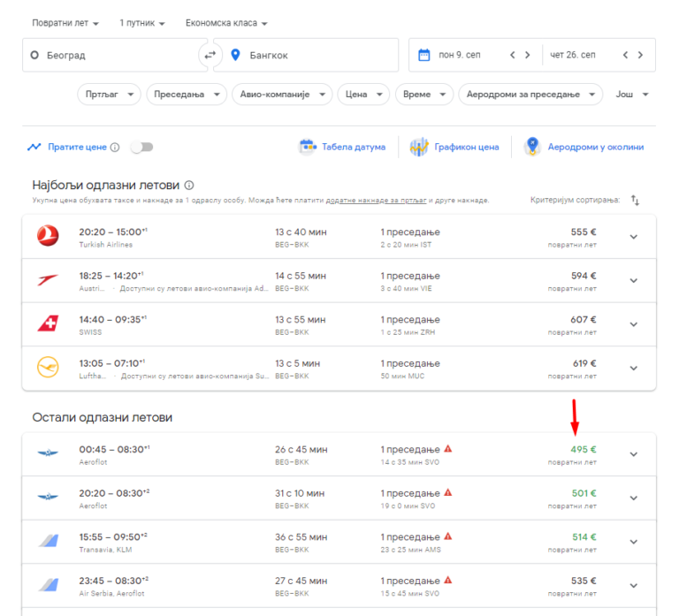679x616 pixels.
Task: Open Аеродроми у околини nearby airports
Action: pyautogui.click(x=584, y=147)
